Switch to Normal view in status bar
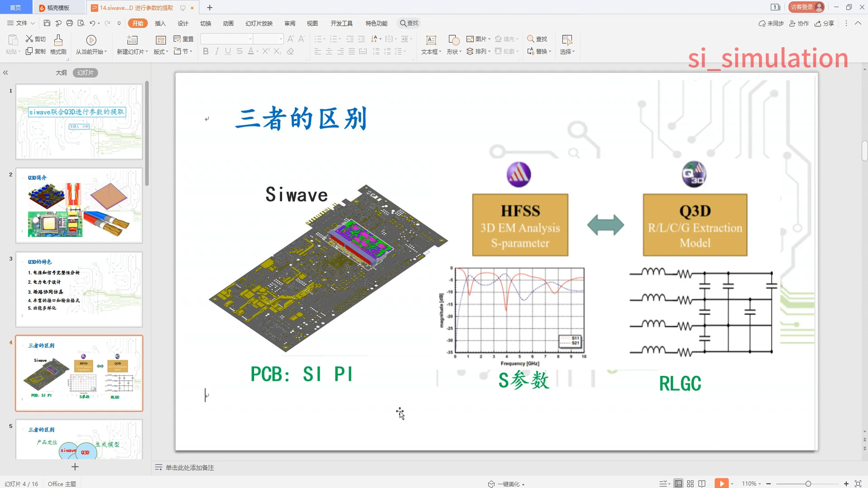Viewport: 868px width, 488px height. 678,483
